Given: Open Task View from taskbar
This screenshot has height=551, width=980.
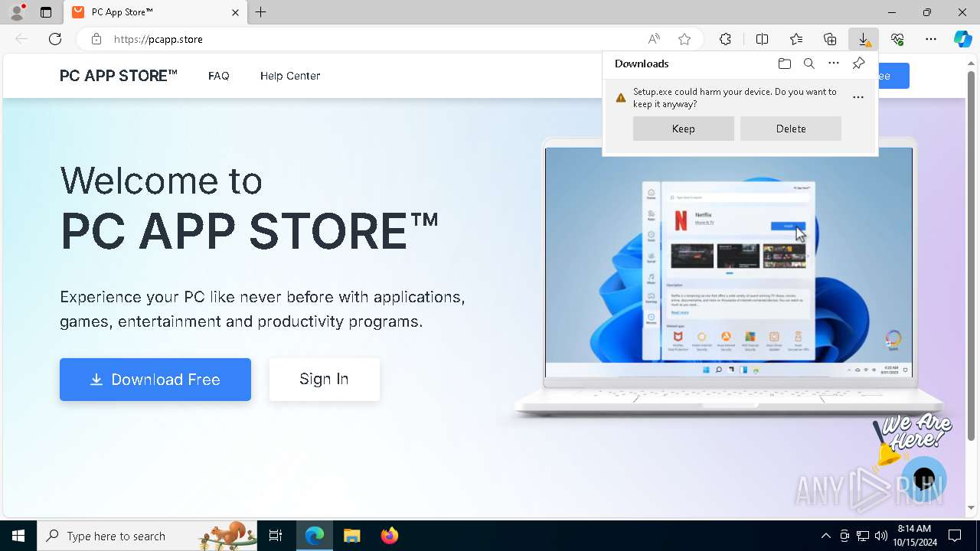Looking at the screenshot, I should click(276, 536).
